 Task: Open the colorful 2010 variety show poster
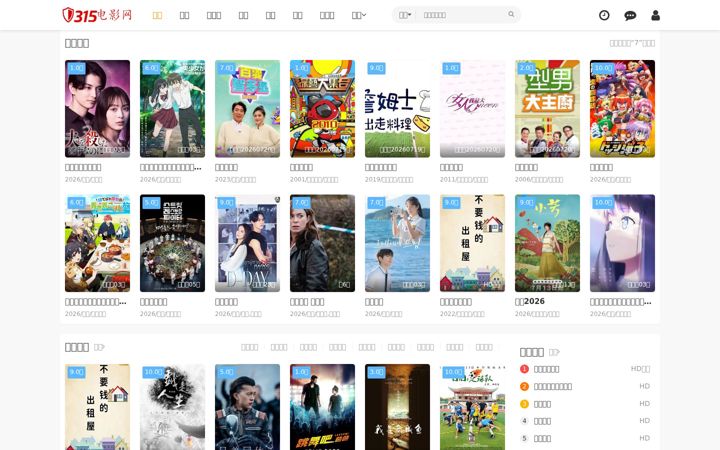tap(322, 108)
